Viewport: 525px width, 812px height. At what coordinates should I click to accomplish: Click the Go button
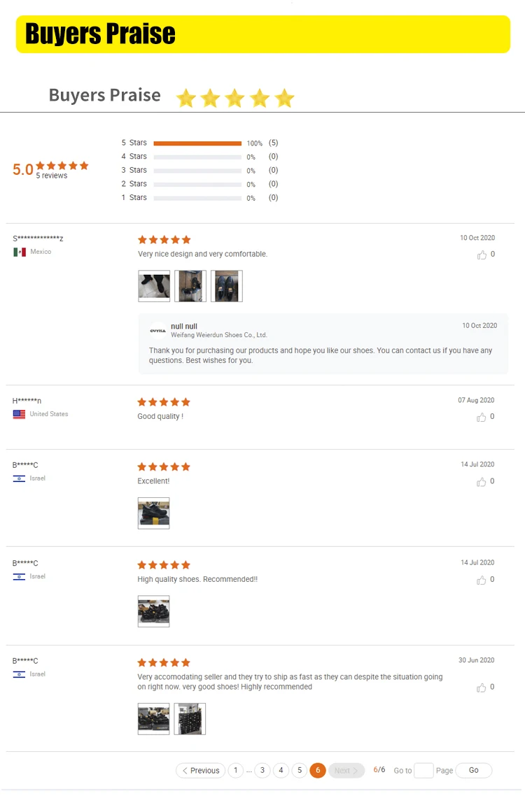474,771
